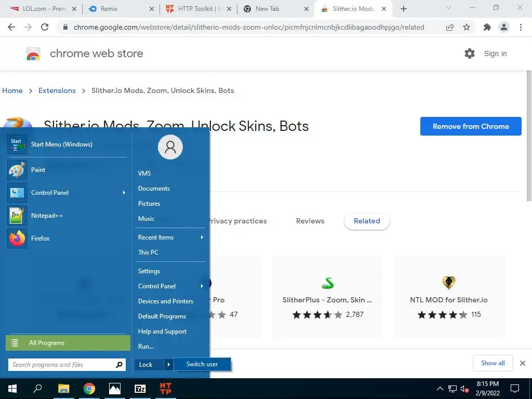Open NTL MOD for Slither.io card

pos(449,298)
